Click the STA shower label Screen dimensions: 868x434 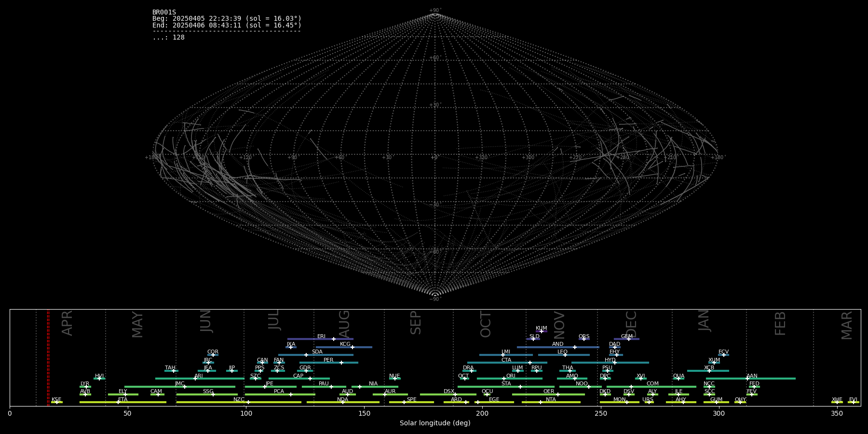pos(506,384)
